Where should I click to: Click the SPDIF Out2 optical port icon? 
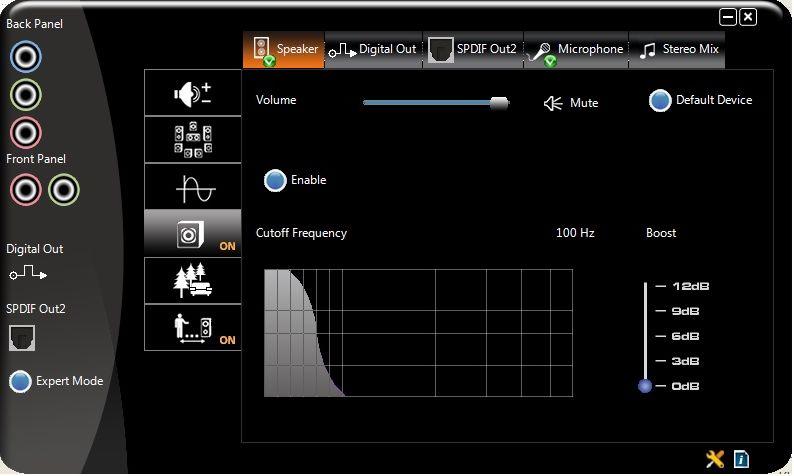pyautogui.click(x=22, y=338)
